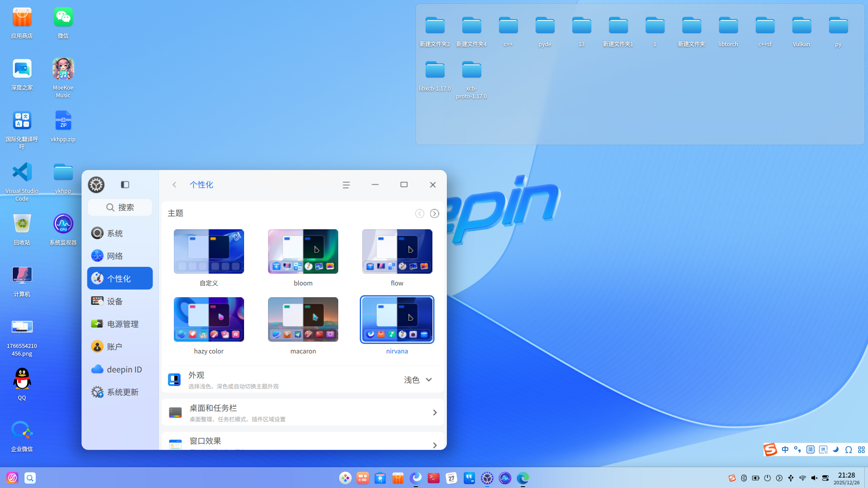868x488 pixels.
Task: Choose the flow theme
Action: coord(397,251)
